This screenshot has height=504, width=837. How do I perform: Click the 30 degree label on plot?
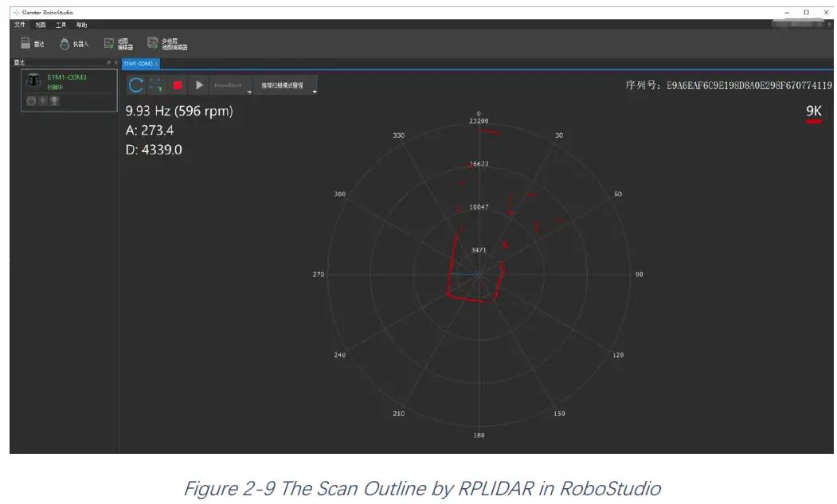click(559, 135)
